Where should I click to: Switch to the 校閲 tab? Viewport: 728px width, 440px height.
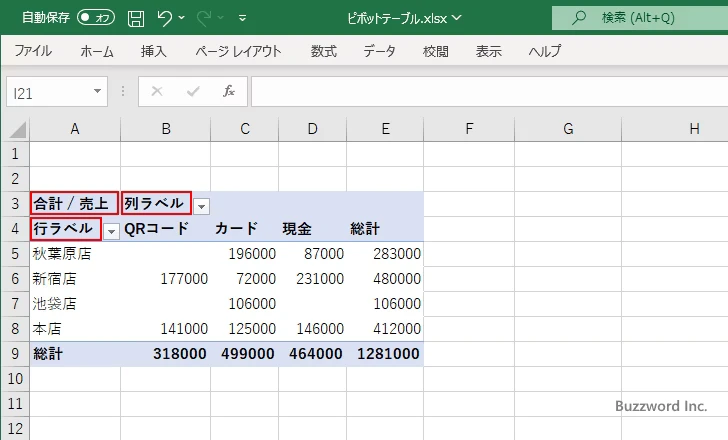click(x=436, y=51)
